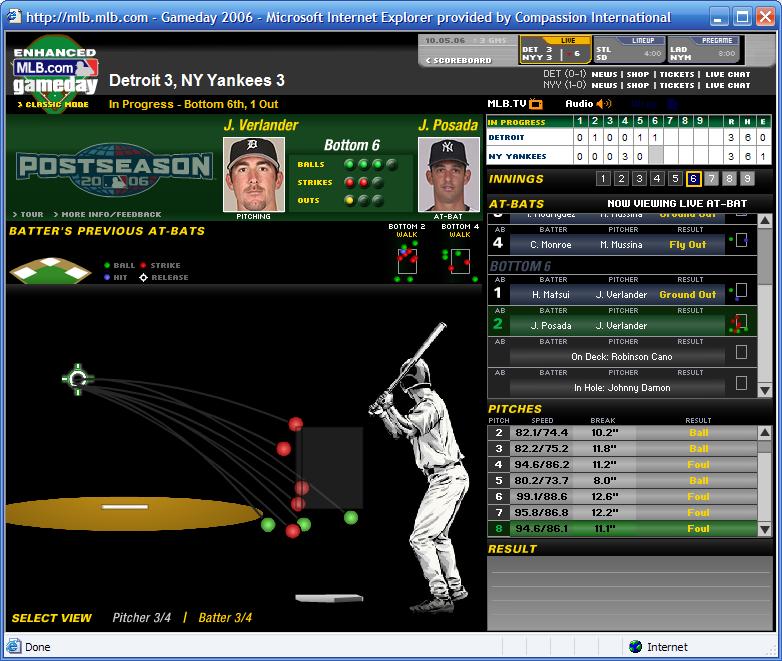Open NYY News link
Image resolution: width=782 pixels, height=661 pixels.
(604, 85)
